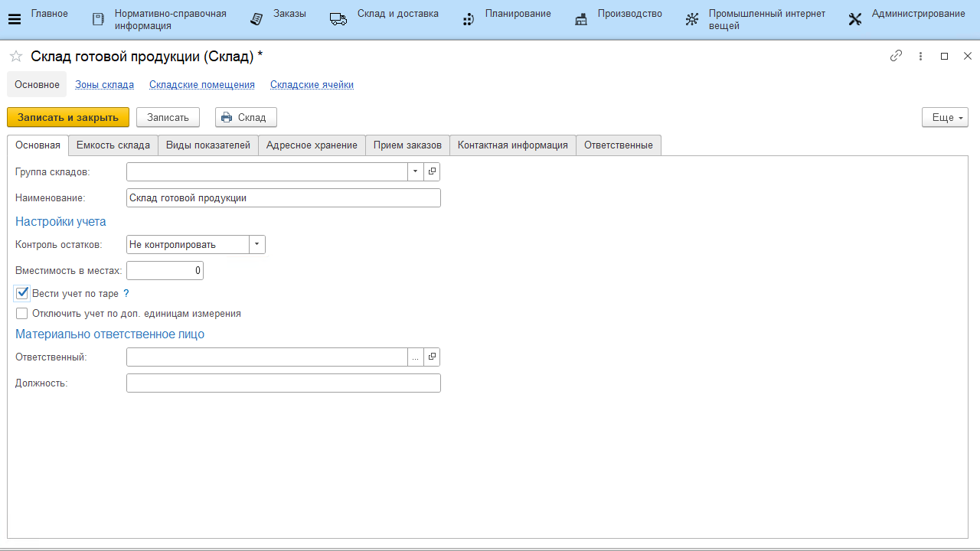Expand the Контроль остатков dropdown
980x551 pixels.
click(x=257, y=245)
